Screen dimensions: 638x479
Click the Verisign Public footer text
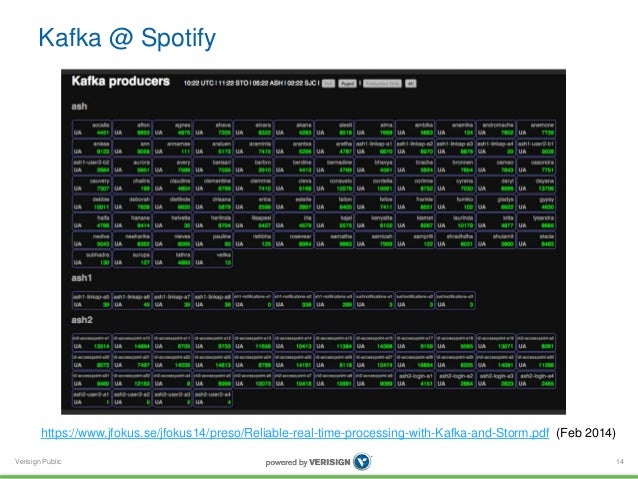tap(38, 462)
